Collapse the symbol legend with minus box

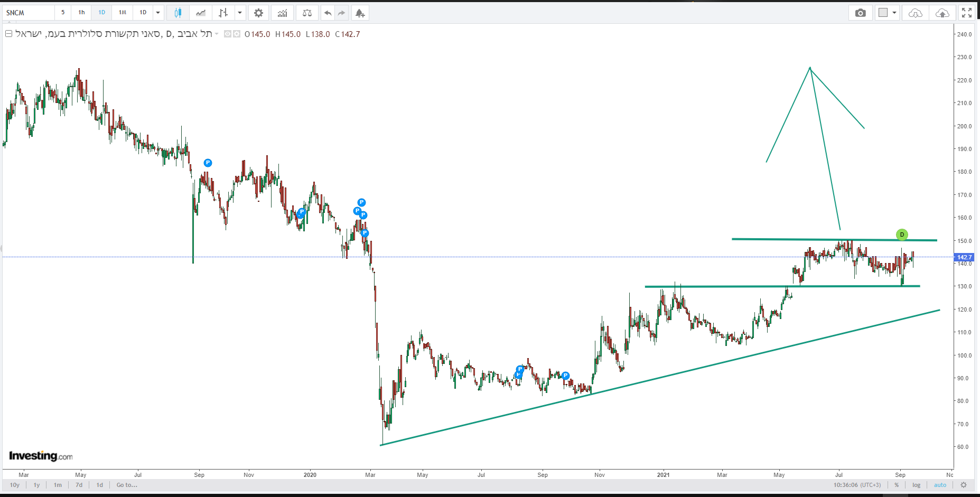8,34
